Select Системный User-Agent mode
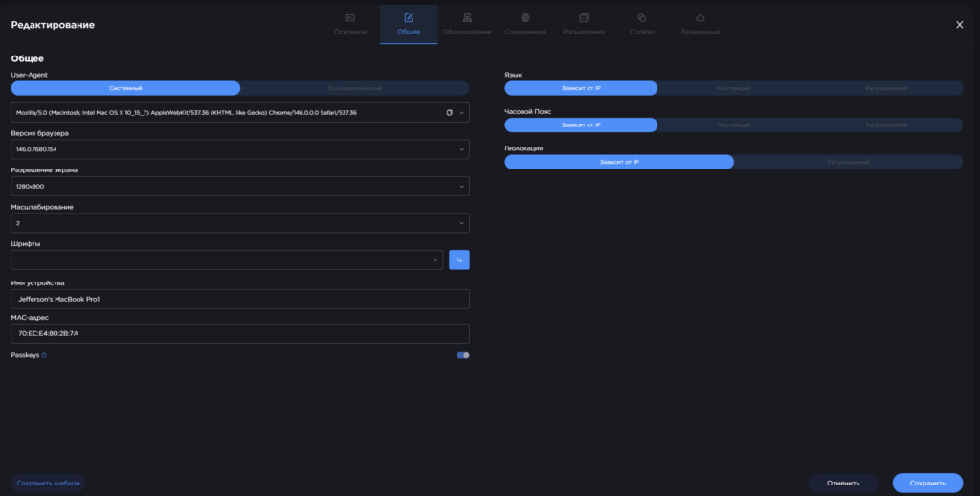The height and width of the screenshot is (496, 980). click(x=125, y=88)
